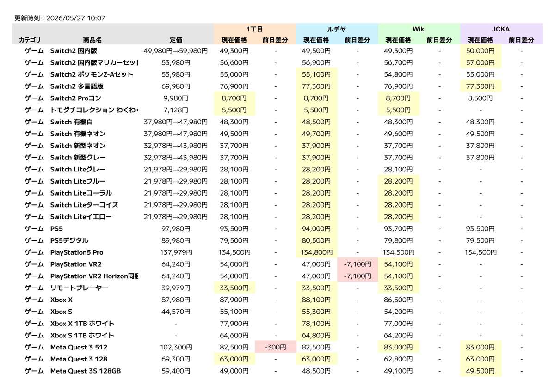Click Switch 有機白 product name
This screenshot has height=392, width=555.
point(72,122)
